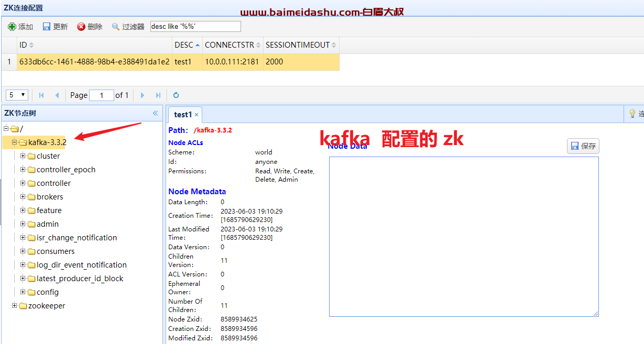644x344 pixels.
Task: Select the latest_producer_id_block node label
Action: pyautogui.click(x=80, y=279)
